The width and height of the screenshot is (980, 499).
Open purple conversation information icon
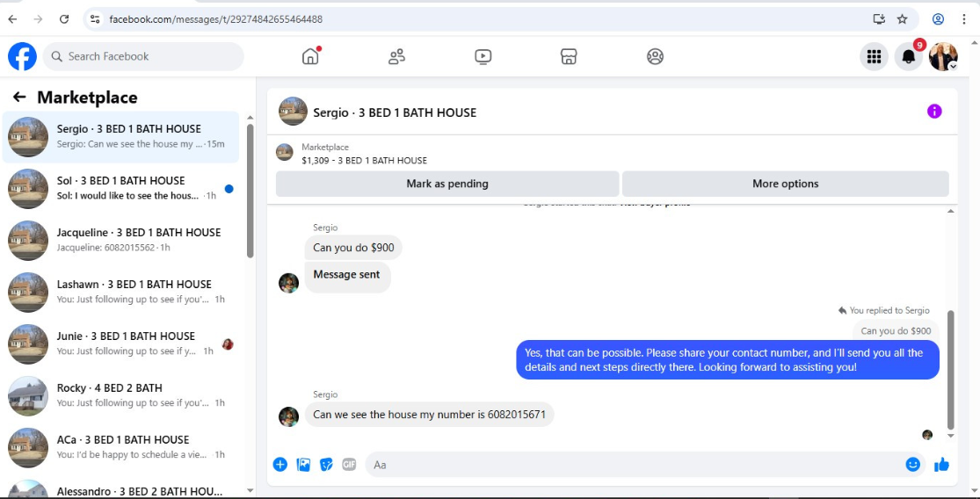coord(933,112)
